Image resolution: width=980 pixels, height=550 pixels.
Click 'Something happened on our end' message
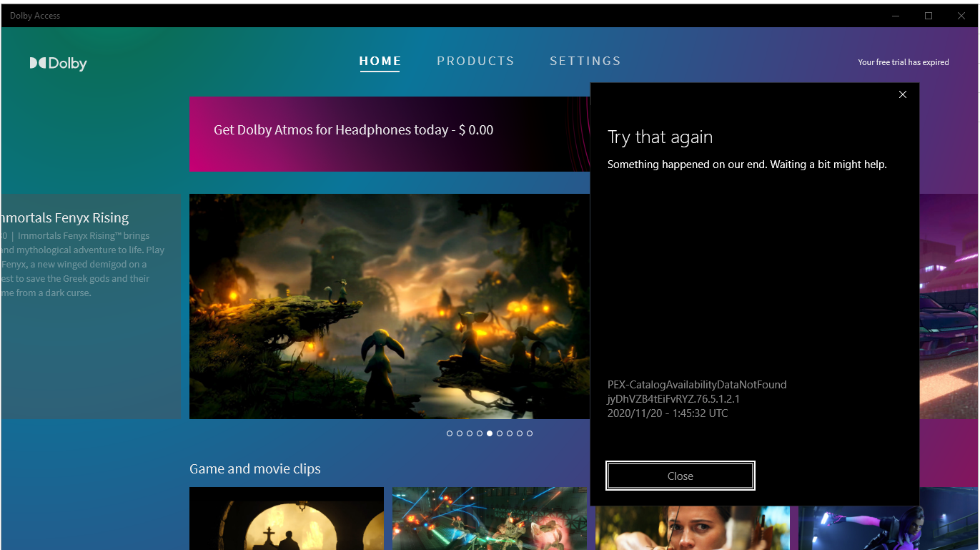[747, 164]
